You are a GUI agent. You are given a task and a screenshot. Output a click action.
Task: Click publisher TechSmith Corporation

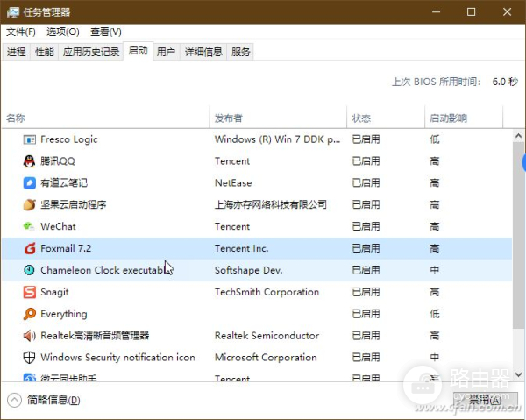click(267, 292)
